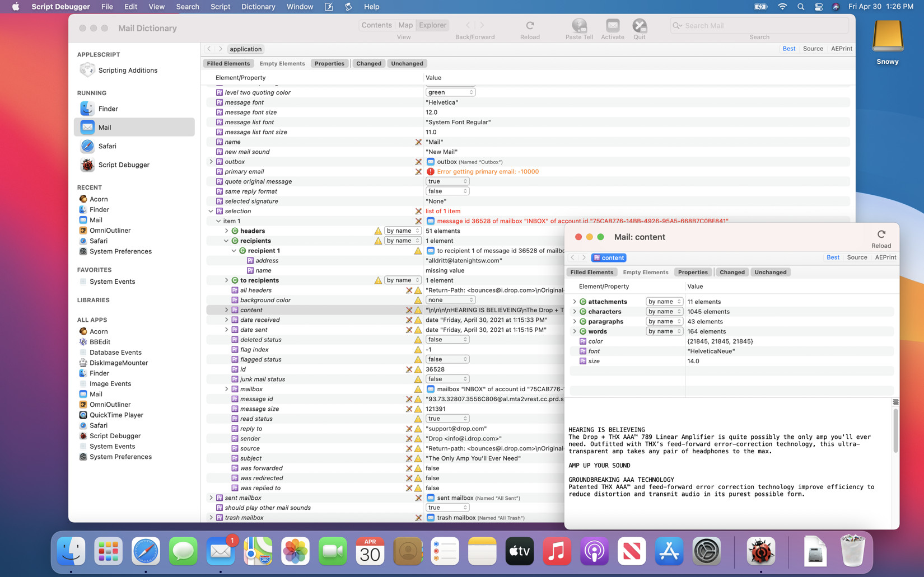Click scrollbar in Mail: content text pane
Image resolution: width=924 pixels, height=577 pixels.
coord(895,431)
